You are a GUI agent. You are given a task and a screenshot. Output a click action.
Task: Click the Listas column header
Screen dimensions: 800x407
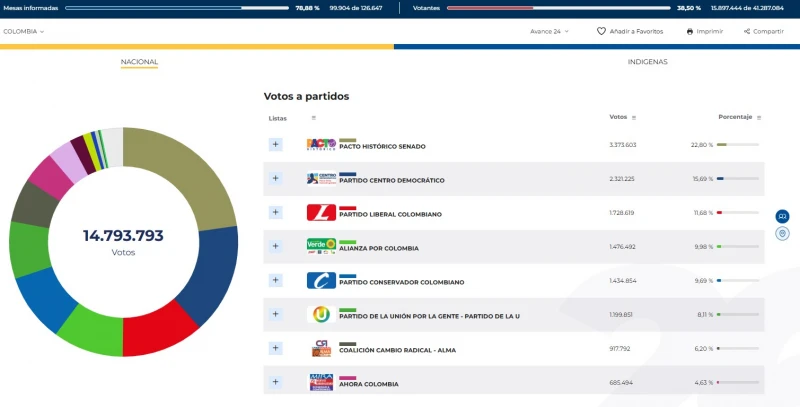click(x=278, y=118)
